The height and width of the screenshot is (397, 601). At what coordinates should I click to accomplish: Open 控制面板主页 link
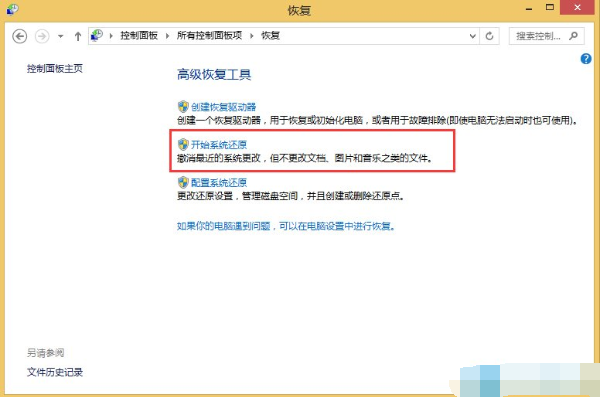55,69
